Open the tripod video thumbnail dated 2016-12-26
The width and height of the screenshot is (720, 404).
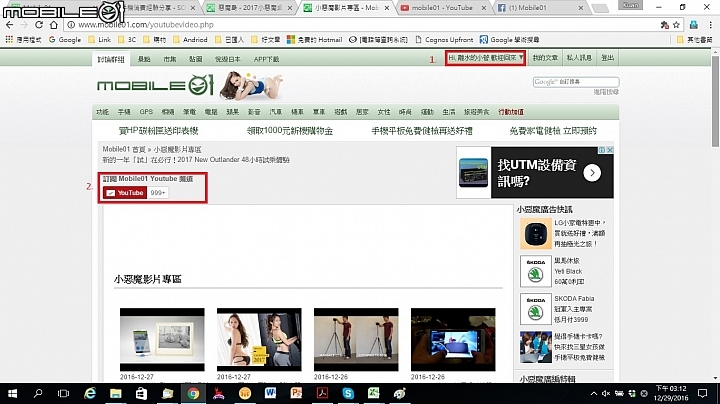[356, 340]
